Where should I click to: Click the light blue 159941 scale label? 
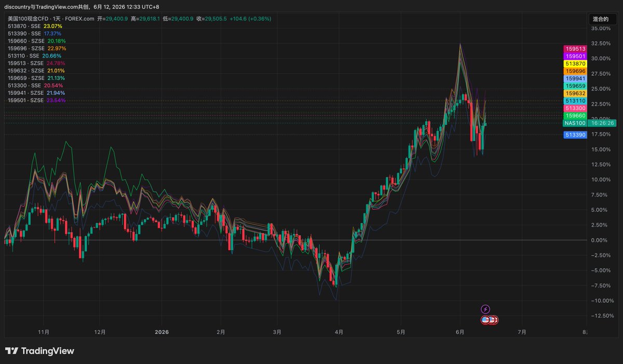(x=575, y=78)
